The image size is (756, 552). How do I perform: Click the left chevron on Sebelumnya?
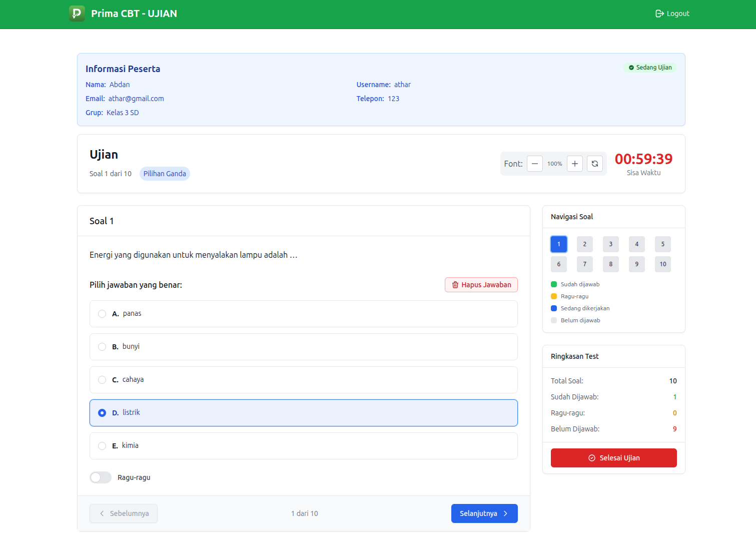(102, 513)
